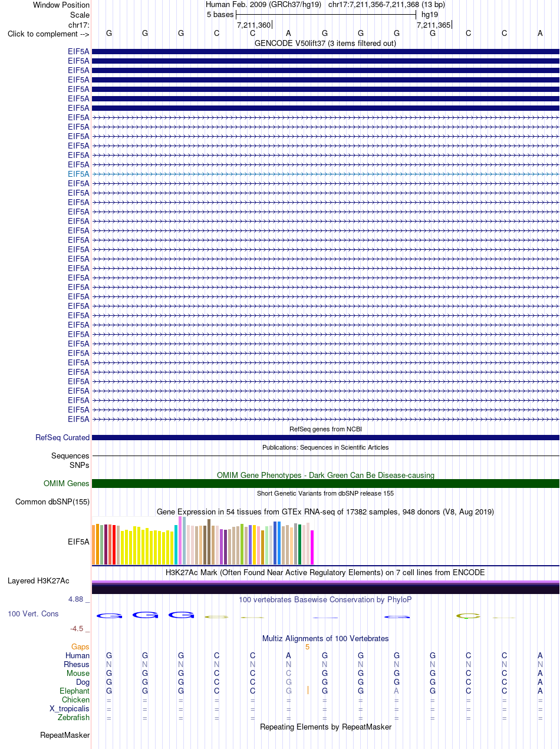Click the EIF5A label beside the GTEx bar chart
This screenshot has height=749, width=560.
78,542
